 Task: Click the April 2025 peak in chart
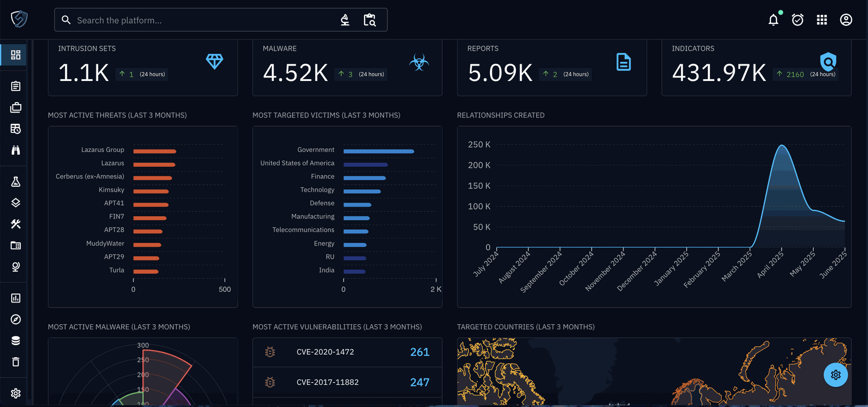pos(782,145)
